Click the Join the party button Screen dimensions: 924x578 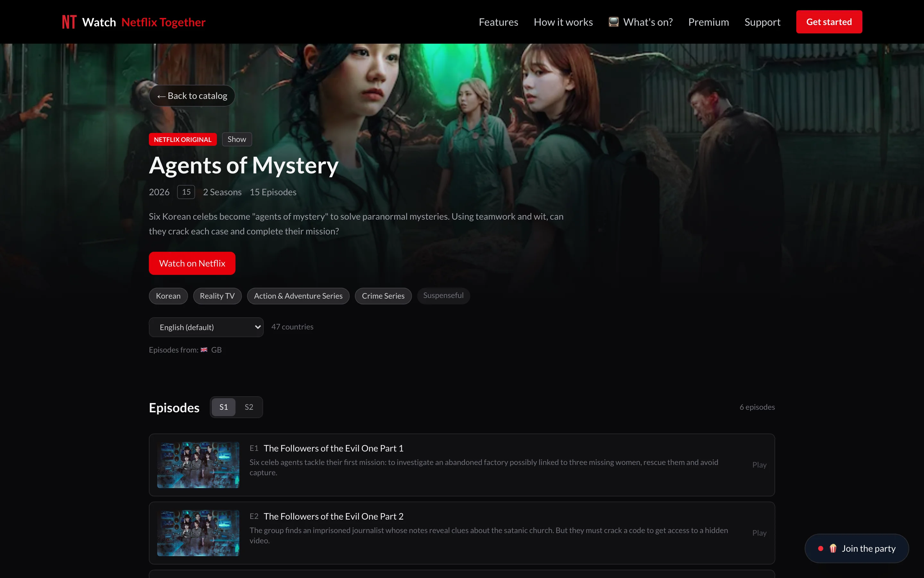coord(857,548)
